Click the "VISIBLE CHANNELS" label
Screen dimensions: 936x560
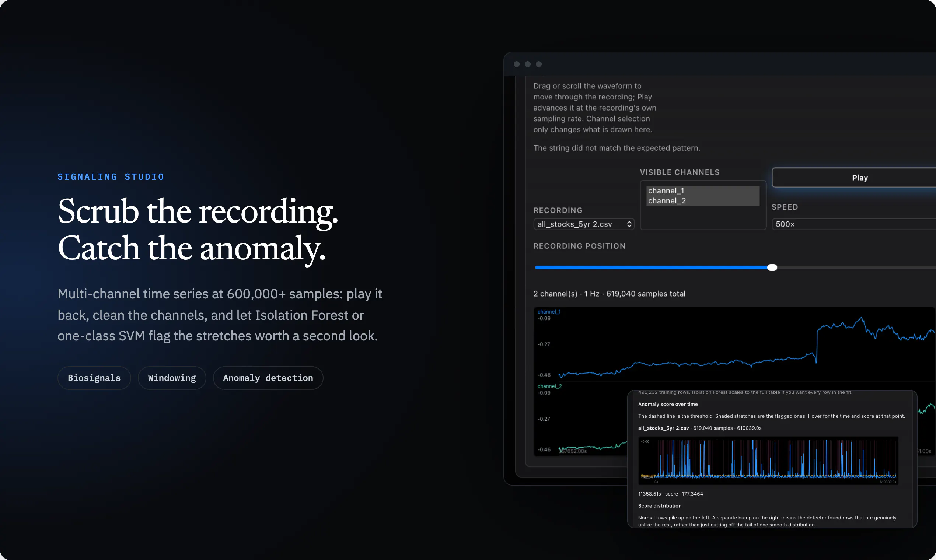(680, 172)
